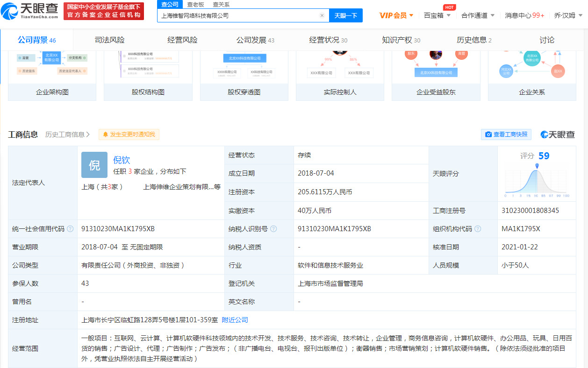Screen dimensions: 588x368
Task: Open the 历史信息 tab
Action: click(x=474, y=40)
